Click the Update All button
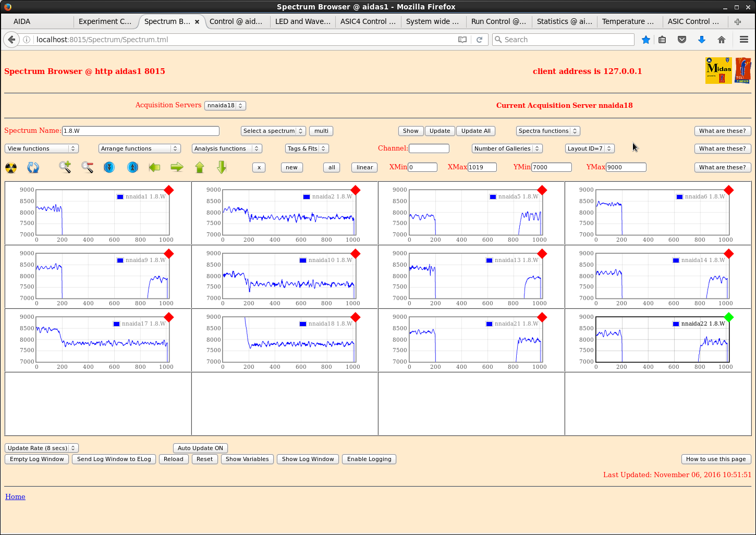Screen dimensions: 756x535 tap(475, 131)
